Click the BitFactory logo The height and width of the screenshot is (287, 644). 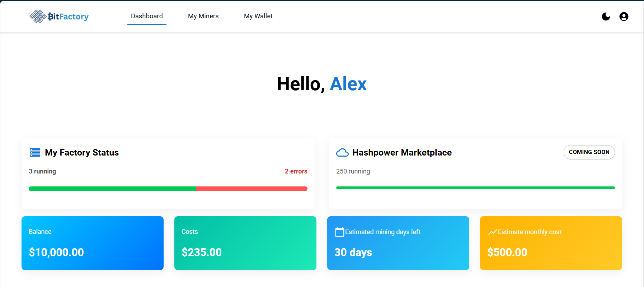click(59, 17)
